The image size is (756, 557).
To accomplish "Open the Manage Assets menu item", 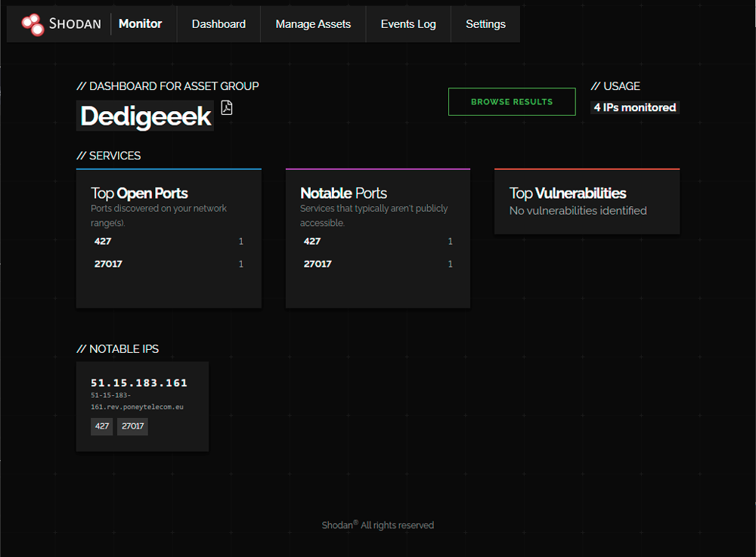I will point(314,24).
